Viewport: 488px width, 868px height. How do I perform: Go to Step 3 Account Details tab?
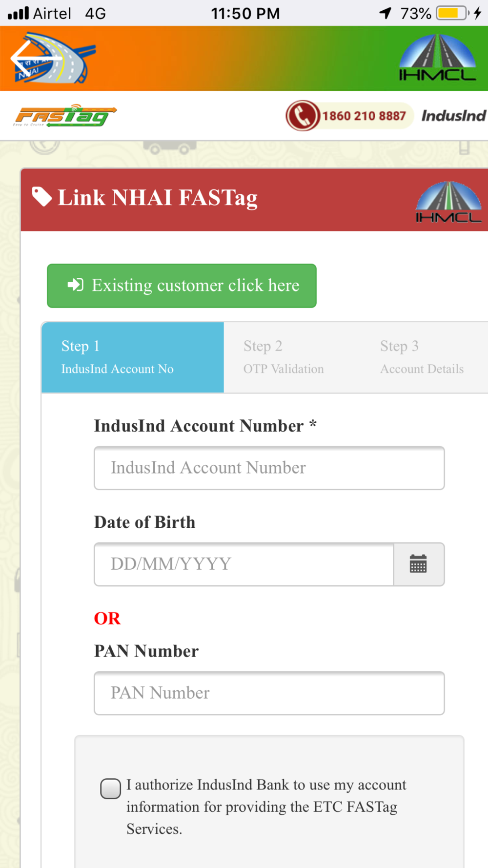pyautogui.click(x=422, y=357)
